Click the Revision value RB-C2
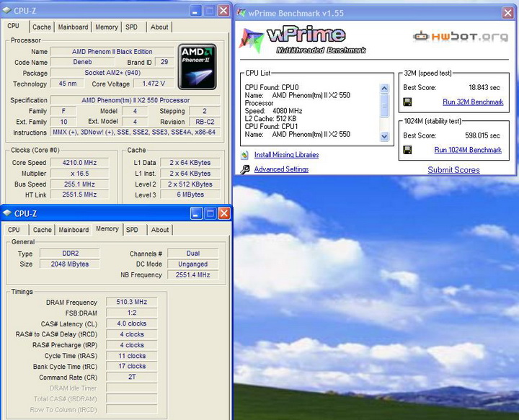The image size is (519, 420). point(205,122)
